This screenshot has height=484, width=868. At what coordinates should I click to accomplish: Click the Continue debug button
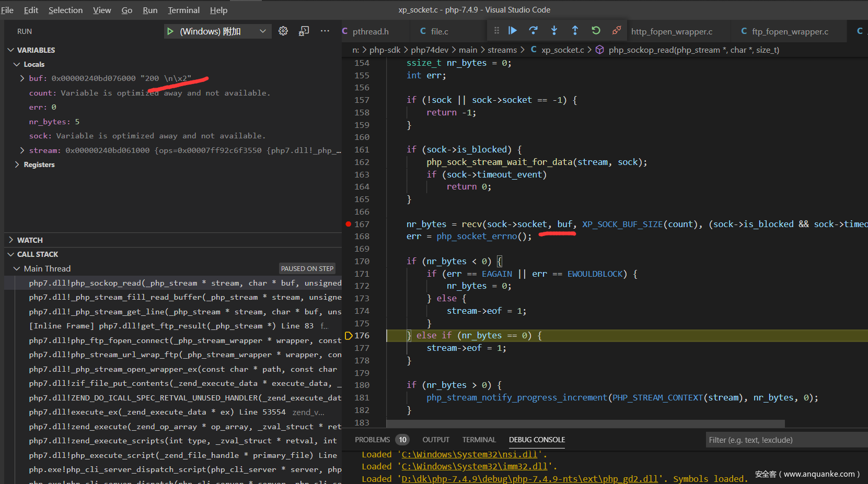[x=513, y=31]
